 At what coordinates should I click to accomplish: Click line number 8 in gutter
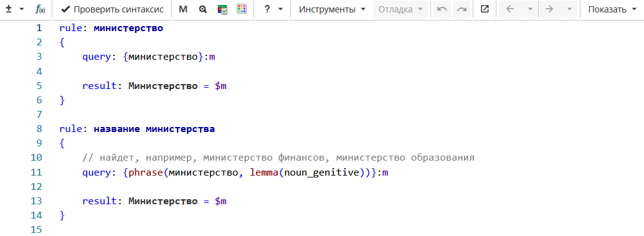tap(39, 130)
